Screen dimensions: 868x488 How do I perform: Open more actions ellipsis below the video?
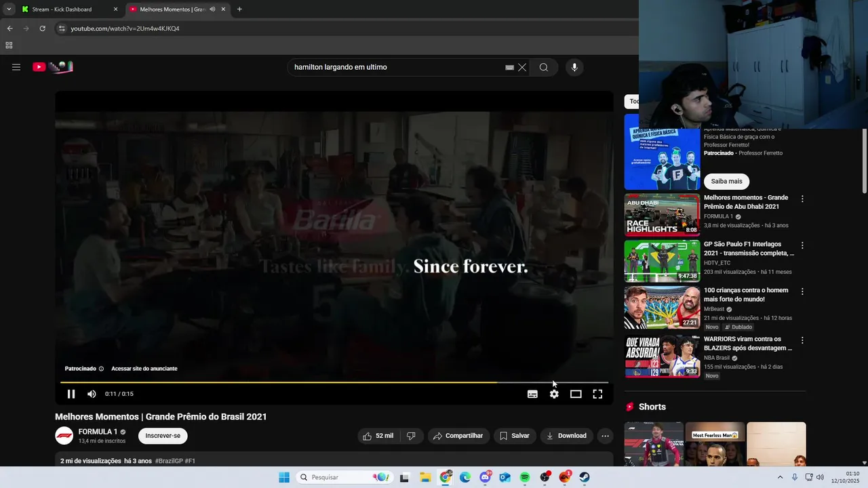(x=606, y=436)
